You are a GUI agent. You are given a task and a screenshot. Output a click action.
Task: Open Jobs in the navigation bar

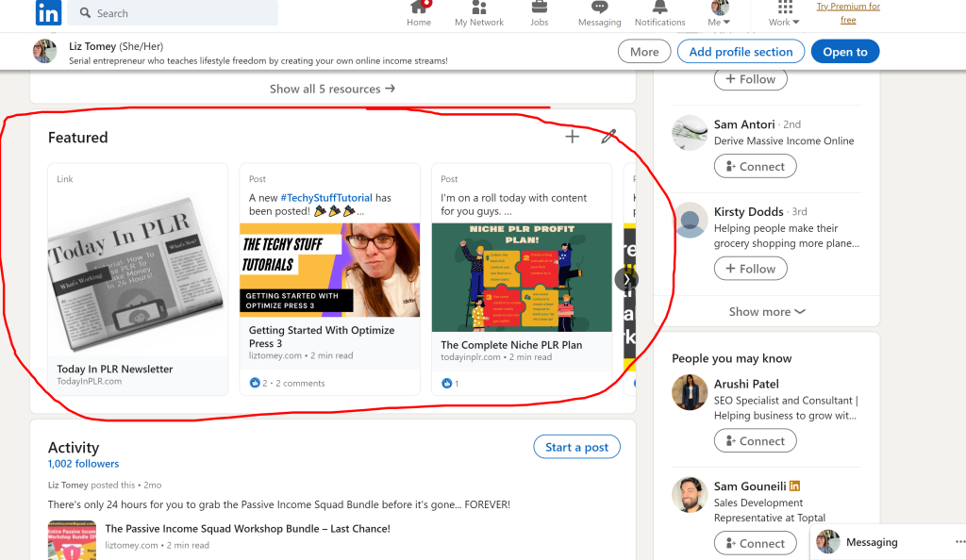click(x=539, y=14)
